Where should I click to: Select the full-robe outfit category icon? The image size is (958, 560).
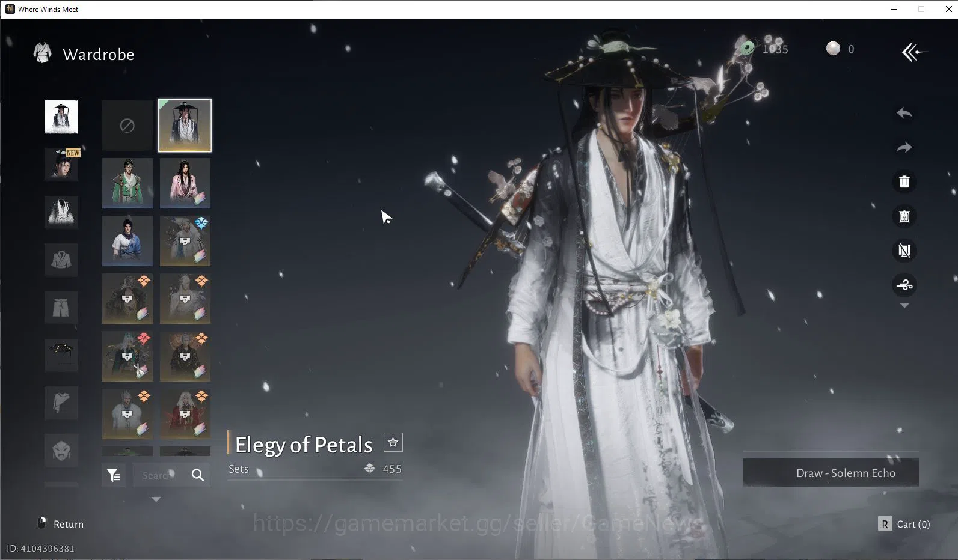[x=61, y=212]
